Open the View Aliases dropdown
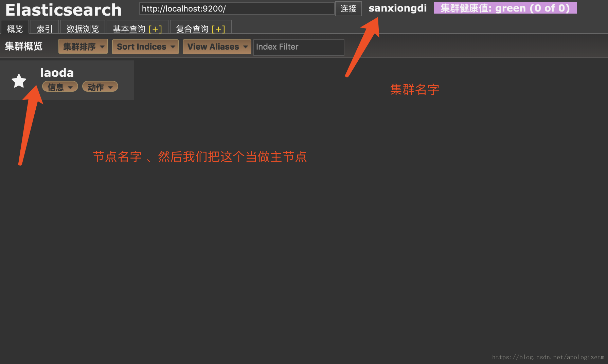608x364 pixels. pyautogui.click(x=217, y=47)
